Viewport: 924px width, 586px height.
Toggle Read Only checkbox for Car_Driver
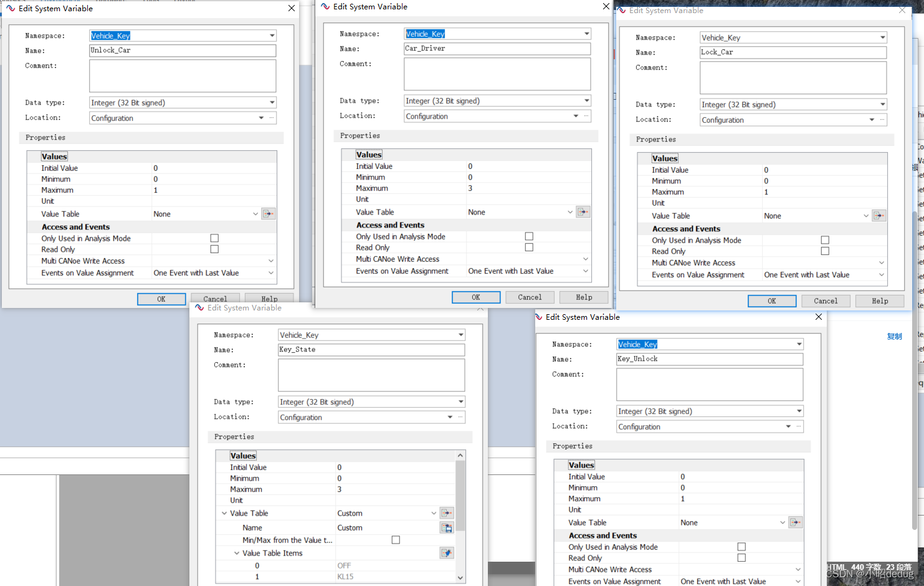tap(529, 247)
